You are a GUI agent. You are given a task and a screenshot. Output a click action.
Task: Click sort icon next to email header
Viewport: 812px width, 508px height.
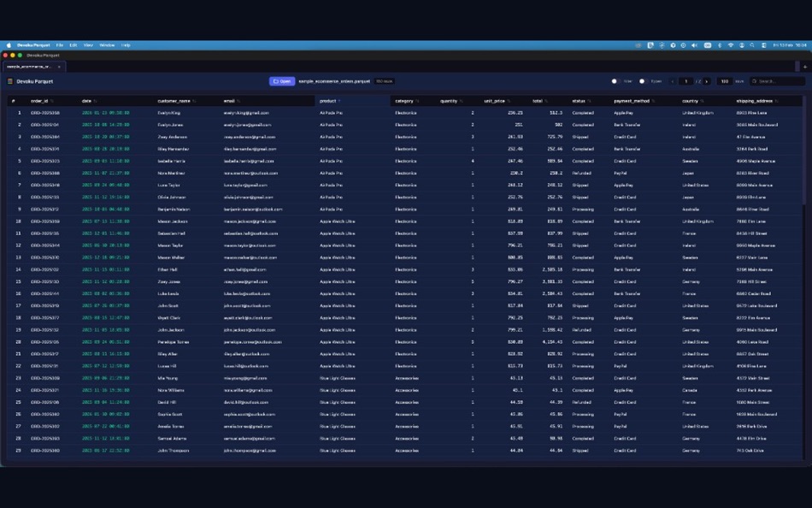point(238,101)
